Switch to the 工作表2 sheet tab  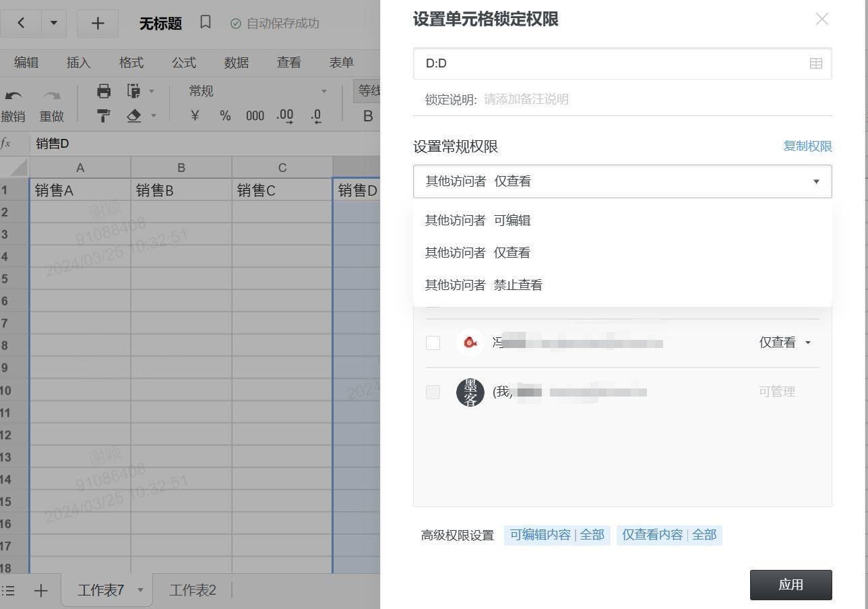pyautogui.click(x=192, y=590)
